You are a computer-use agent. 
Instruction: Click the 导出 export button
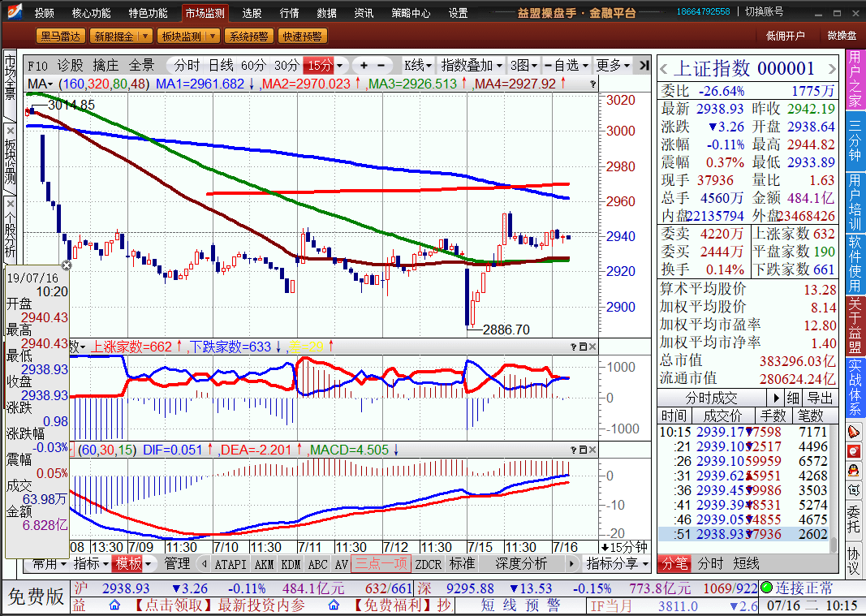821,398
